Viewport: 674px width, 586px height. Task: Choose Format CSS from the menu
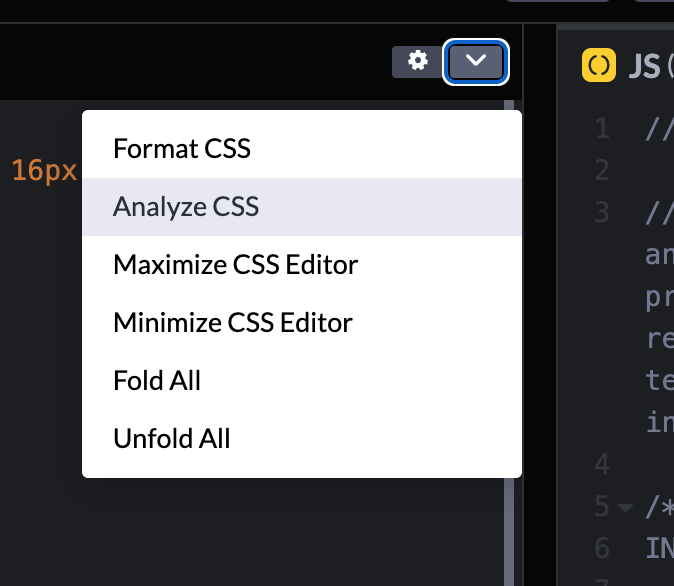(x=182, y=149)
